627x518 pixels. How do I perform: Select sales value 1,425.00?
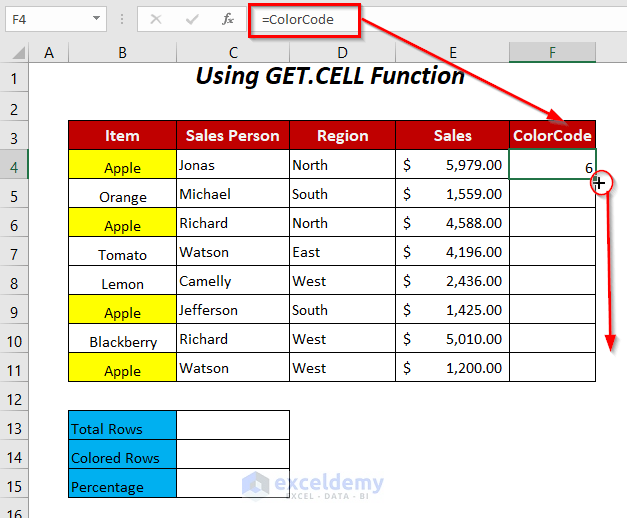(x=452, y=309)
